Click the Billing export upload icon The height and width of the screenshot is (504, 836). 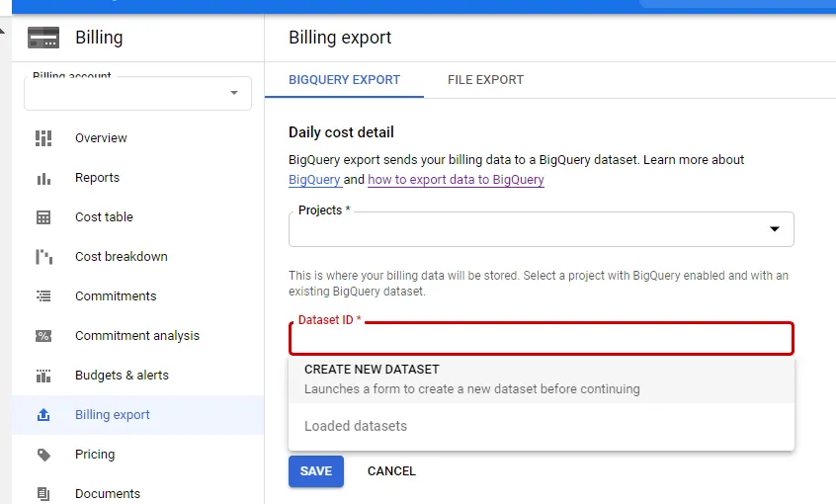pos(43,414)
